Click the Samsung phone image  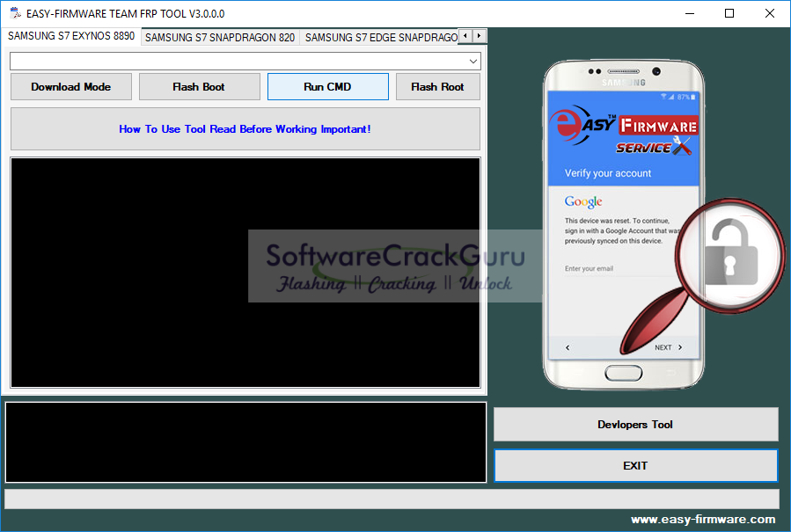click(x=624, y=224)
